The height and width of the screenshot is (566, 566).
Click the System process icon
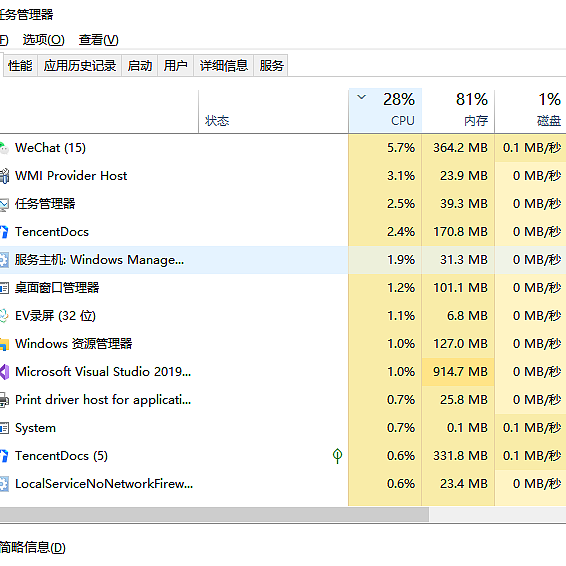pyautogui.click(x=4, y=428)
